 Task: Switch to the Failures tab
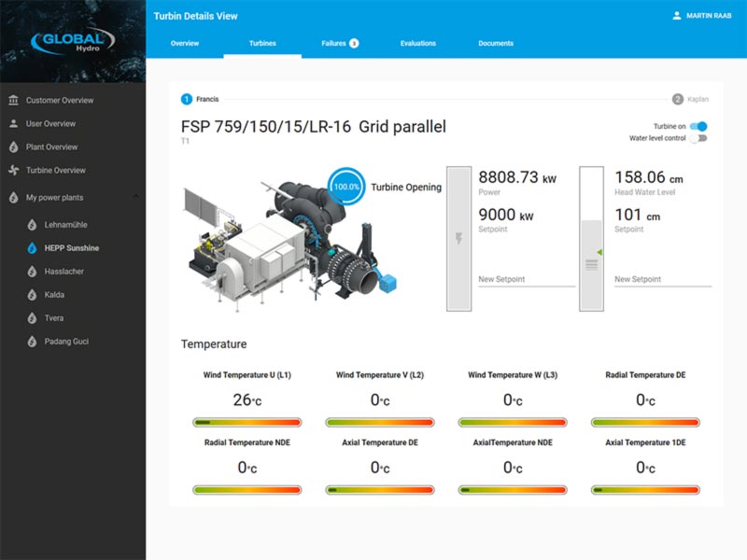coord(340,43)
